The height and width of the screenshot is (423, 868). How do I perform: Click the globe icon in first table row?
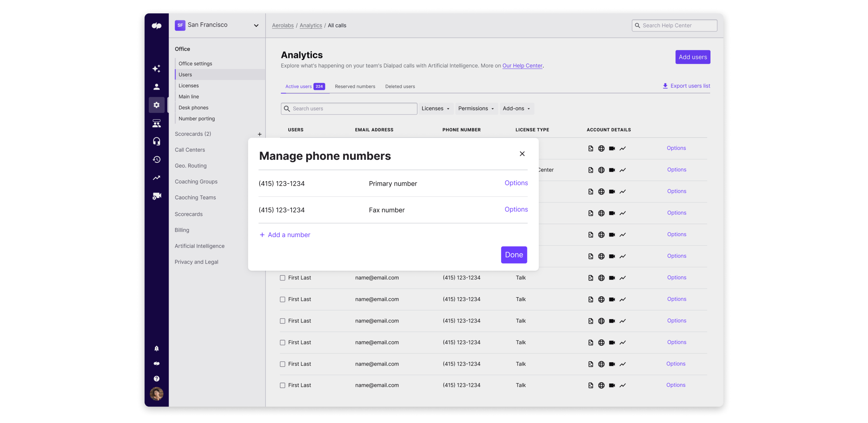coord(601,148)
